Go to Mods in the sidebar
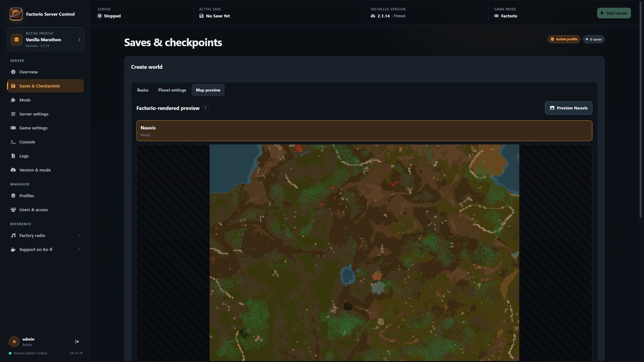This screenshot has height=362, width=644. 46,100
